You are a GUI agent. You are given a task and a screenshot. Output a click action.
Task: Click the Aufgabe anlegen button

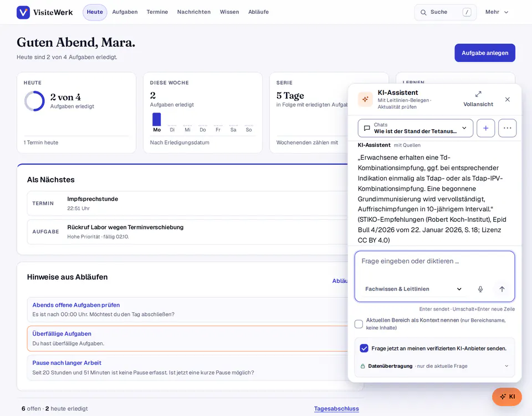[x=485, y=53]
